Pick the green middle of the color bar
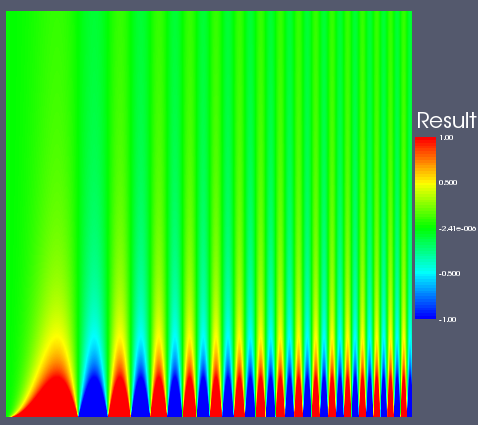This screenshot has height=425, width=478. click(425, 228)
